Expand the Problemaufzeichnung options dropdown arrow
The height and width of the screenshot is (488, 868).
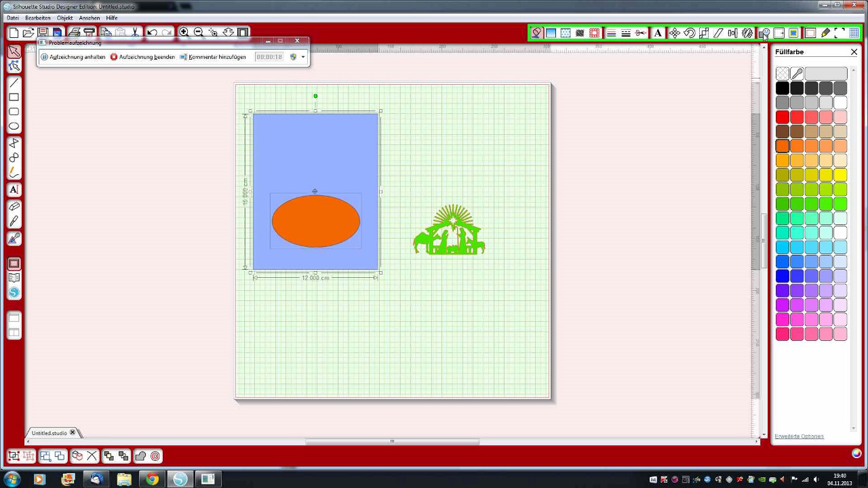pos(303,57)
